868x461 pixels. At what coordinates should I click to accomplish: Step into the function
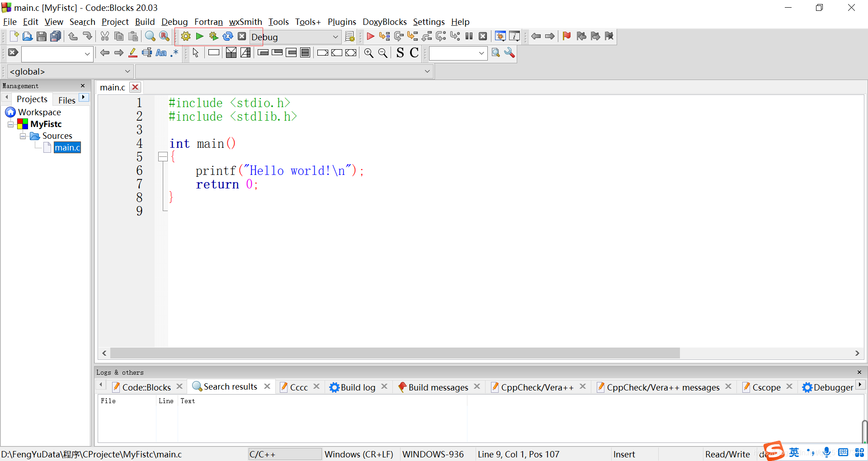click(x=412, y=36)
